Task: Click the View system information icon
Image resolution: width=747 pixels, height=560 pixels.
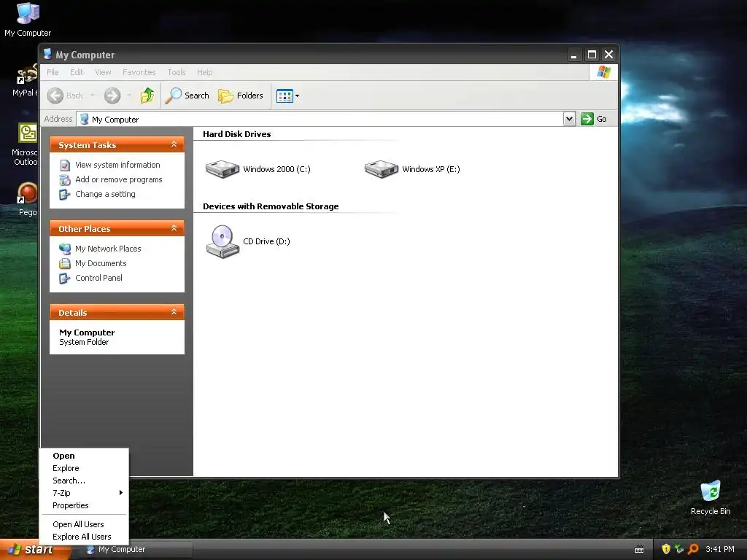Action: pyautogui.click(x=65, y=166)
